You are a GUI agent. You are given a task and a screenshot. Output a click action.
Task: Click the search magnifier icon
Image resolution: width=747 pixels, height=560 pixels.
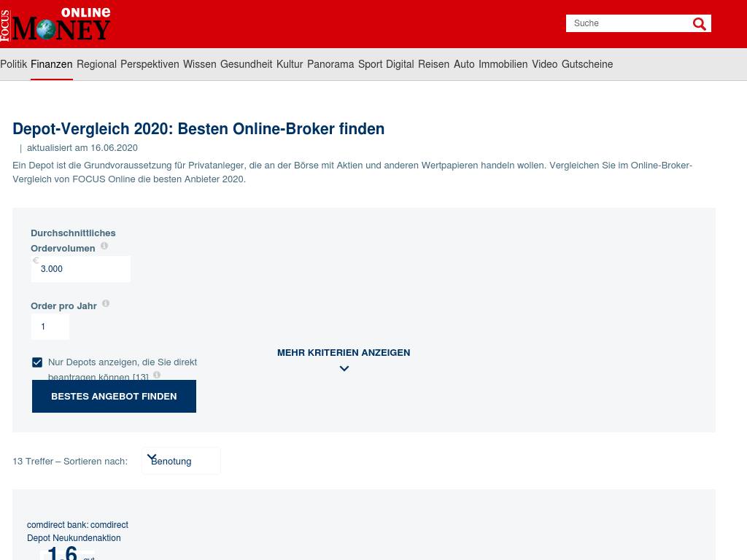(699, 24)
